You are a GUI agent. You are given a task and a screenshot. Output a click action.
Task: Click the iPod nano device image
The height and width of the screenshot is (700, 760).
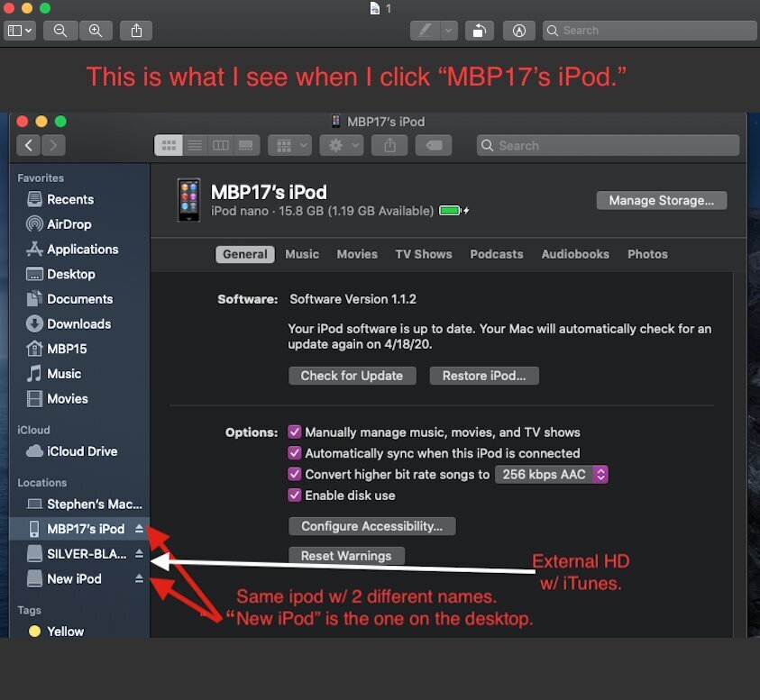[189, 200]
